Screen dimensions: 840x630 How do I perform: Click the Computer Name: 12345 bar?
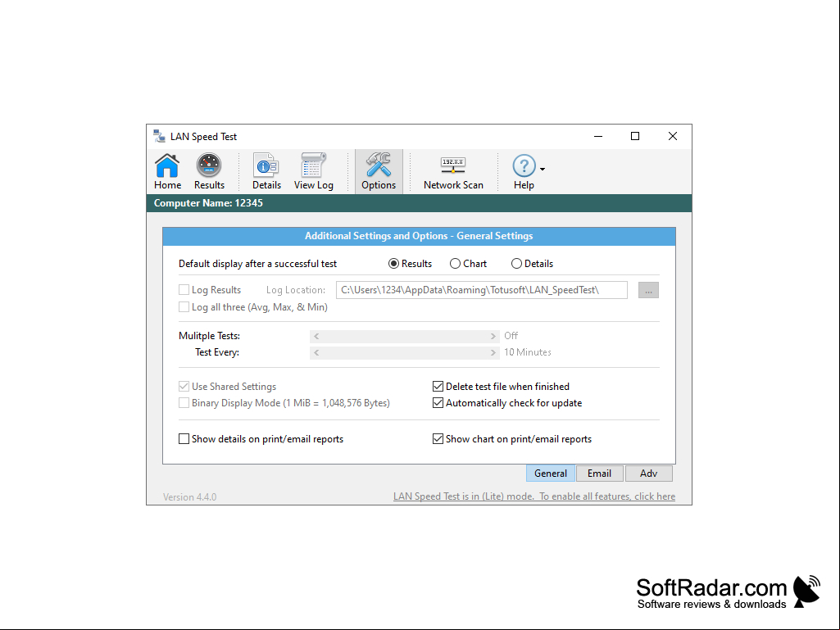(x=419, y=203)
